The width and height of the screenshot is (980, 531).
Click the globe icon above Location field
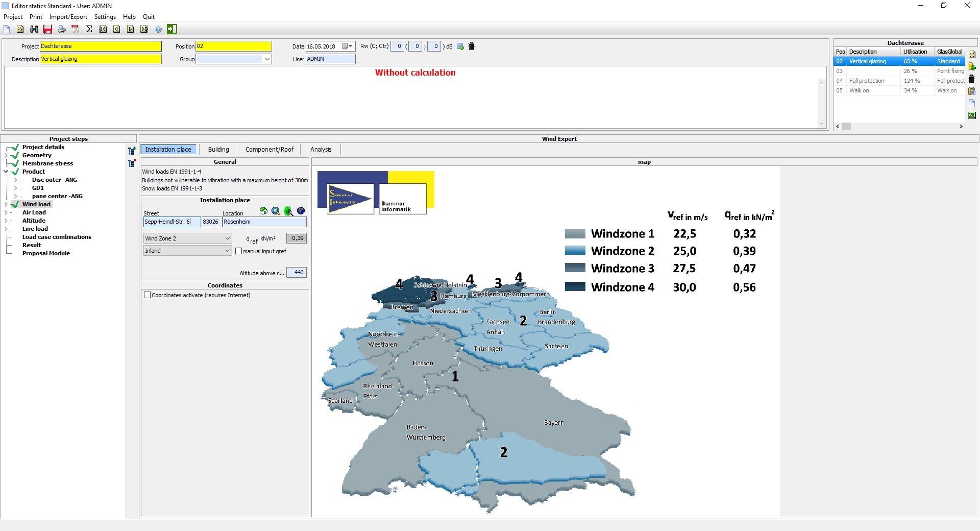[301, 211]
